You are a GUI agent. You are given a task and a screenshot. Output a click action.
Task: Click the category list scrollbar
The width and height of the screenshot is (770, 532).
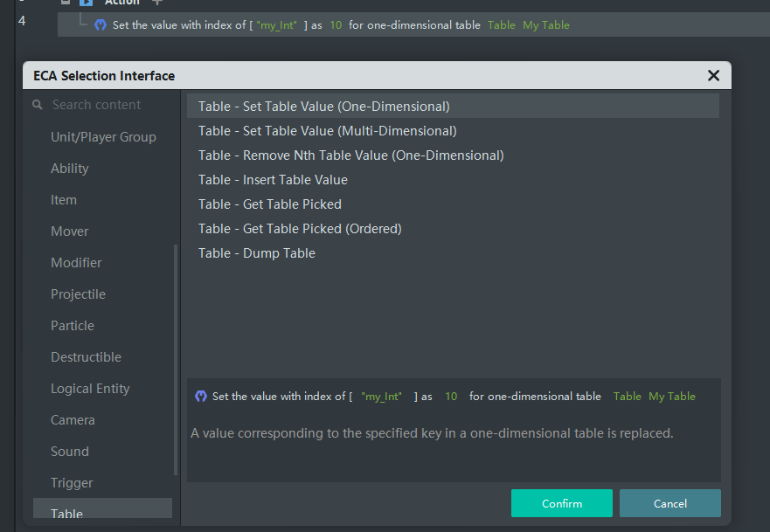[176, 360]
